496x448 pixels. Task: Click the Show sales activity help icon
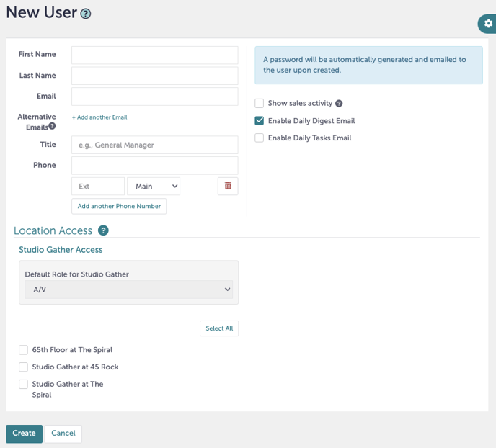click(x=339, y=104)
